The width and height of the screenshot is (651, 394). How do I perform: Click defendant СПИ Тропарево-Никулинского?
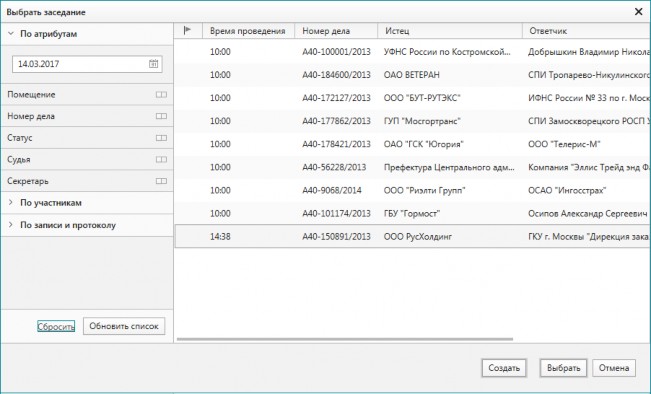click(x=589, y=75)
